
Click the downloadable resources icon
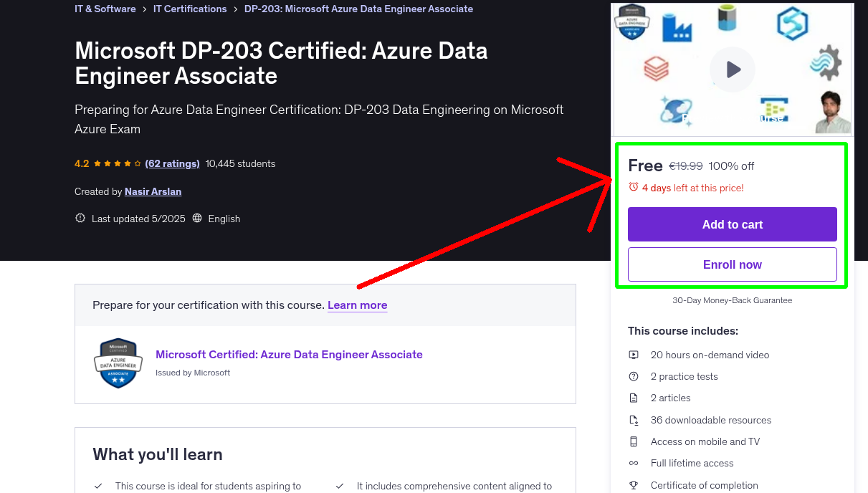(x=634, y=420)
